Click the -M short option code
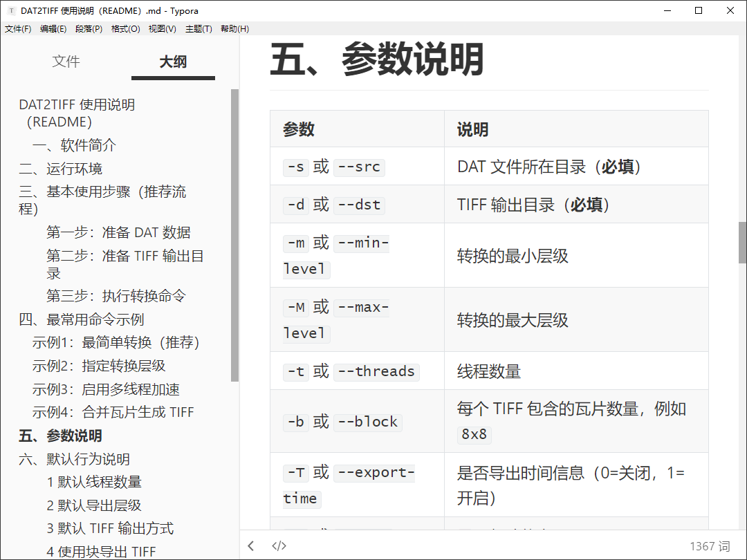This screenshot has height=560, width=747. [296, 308]
